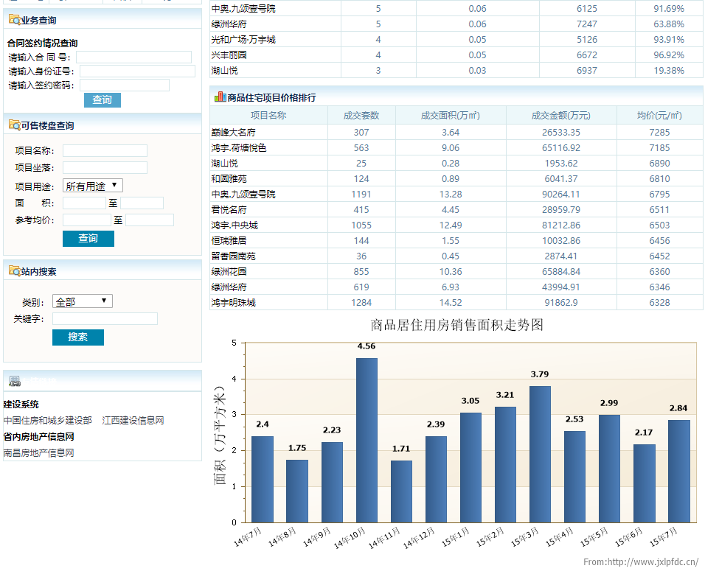Click the 身份证号 input field

click(137, 71)
